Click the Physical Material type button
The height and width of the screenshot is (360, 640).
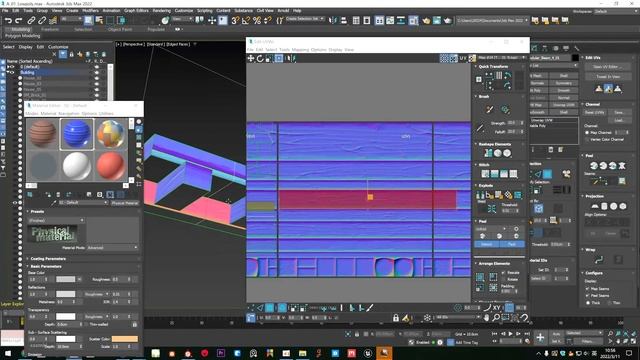pyautogui.click(x=124, y=203)
